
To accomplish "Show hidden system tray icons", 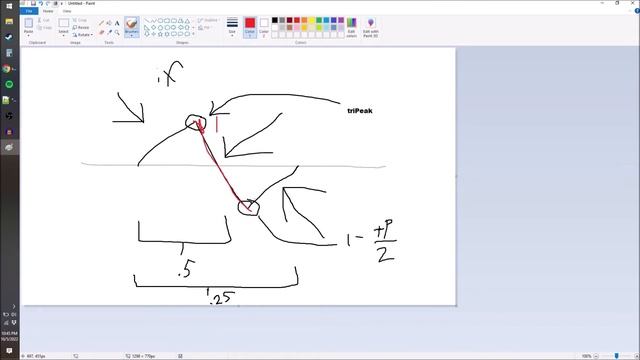I will (x=13, y=306).
